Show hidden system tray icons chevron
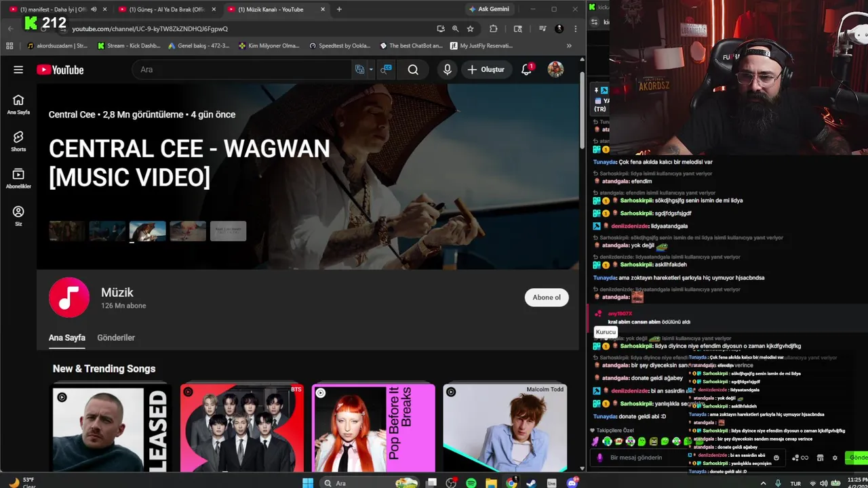 pyautogui.click(x=764, y=483)
